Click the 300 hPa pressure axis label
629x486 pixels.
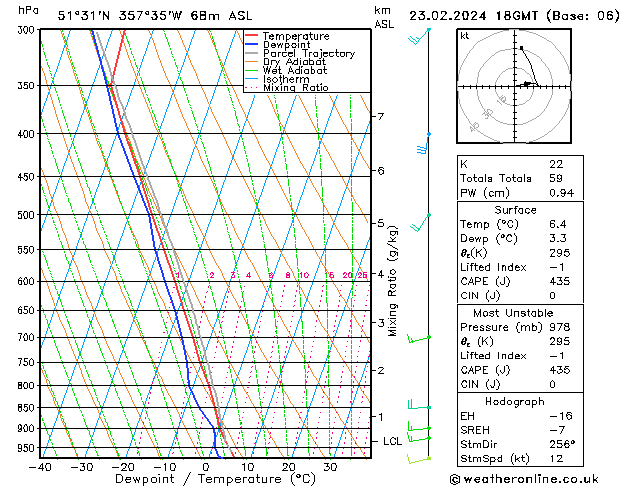point(28,30)
